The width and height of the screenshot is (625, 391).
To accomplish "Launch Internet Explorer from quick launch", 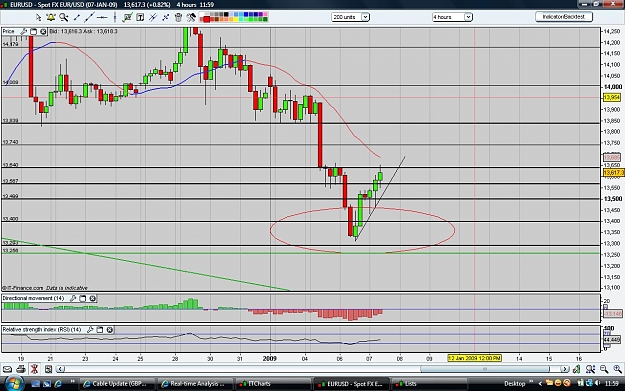I will (58, 384).
